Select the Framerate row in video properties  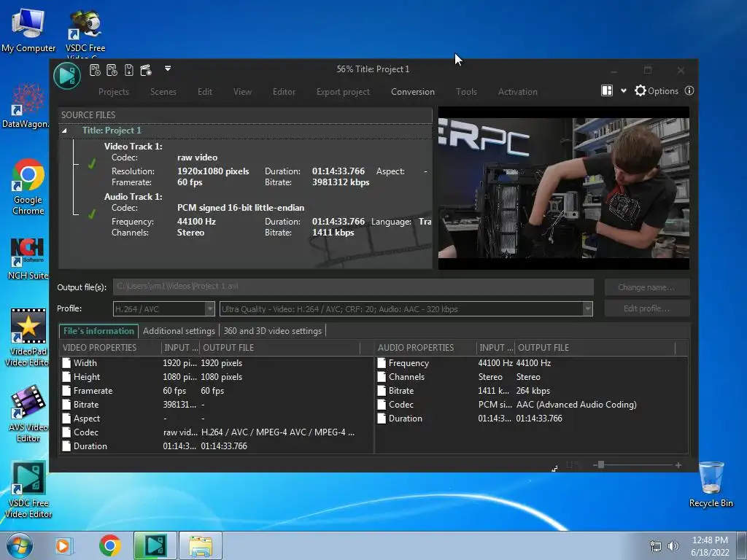coord(216,391)
